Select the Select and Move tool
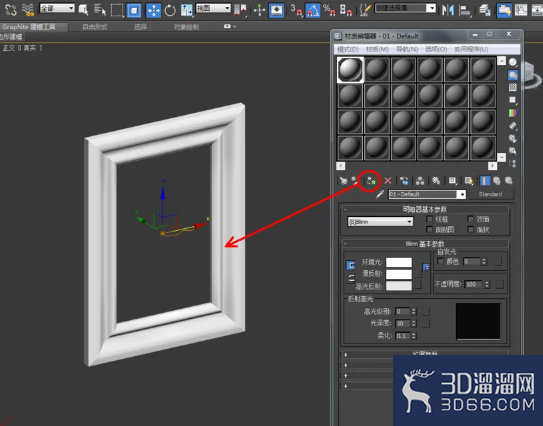Image resolution: width=543 pixels, height=426 pixels. tap(153, 10)
